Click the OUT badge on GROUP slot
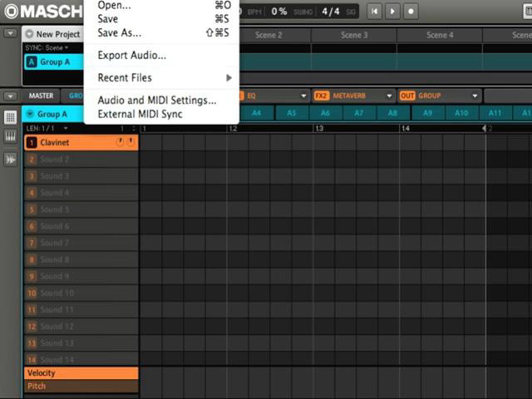Screen dimensions: 532x399 407,96
